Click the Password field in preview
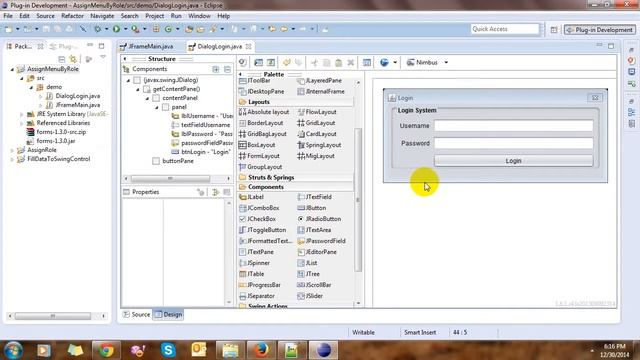 [x=513, y=143]
